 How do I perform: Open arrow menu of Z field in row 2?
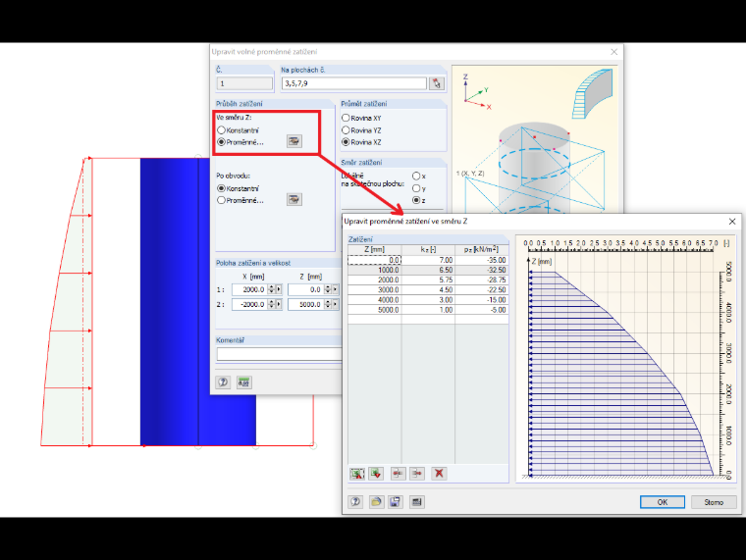click(x=335, y=304)
